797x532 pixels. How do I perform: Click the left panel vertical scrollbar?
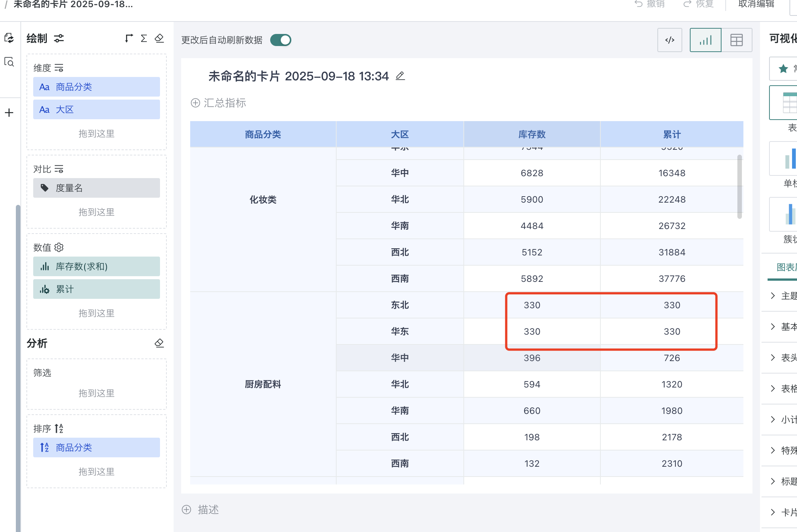[18, 368]
